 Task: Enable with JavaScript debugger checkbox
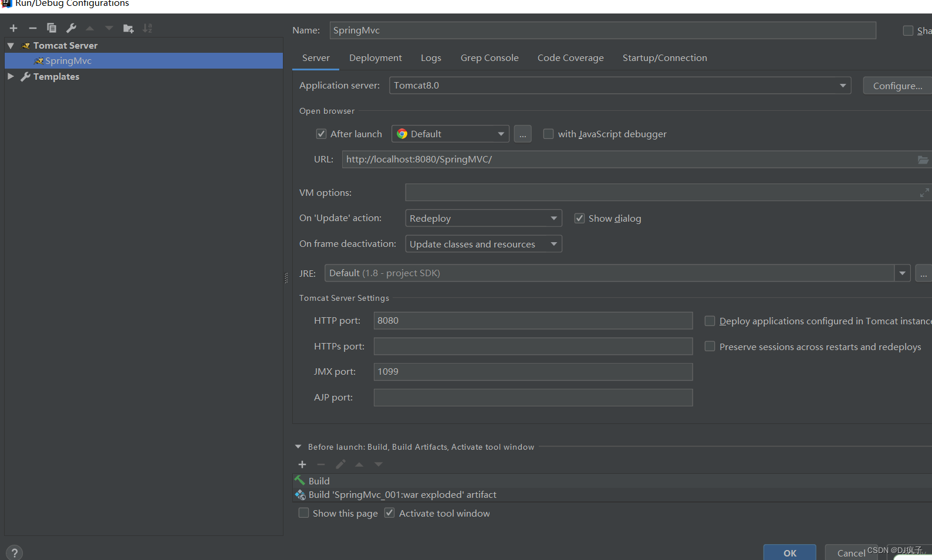(x=548, y=134)
